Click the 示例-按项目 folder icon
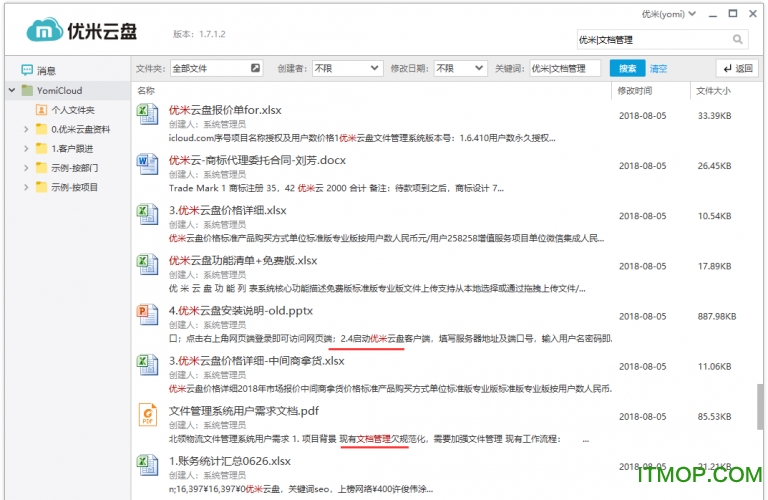Viewport: 768px width, 500px height. 42,187
